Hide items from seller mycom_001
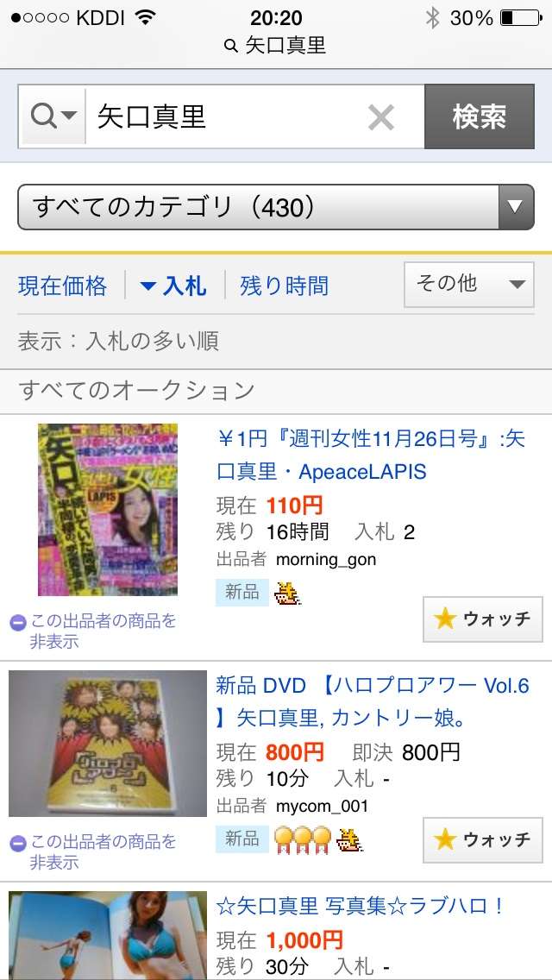 (x=94, y=851)
